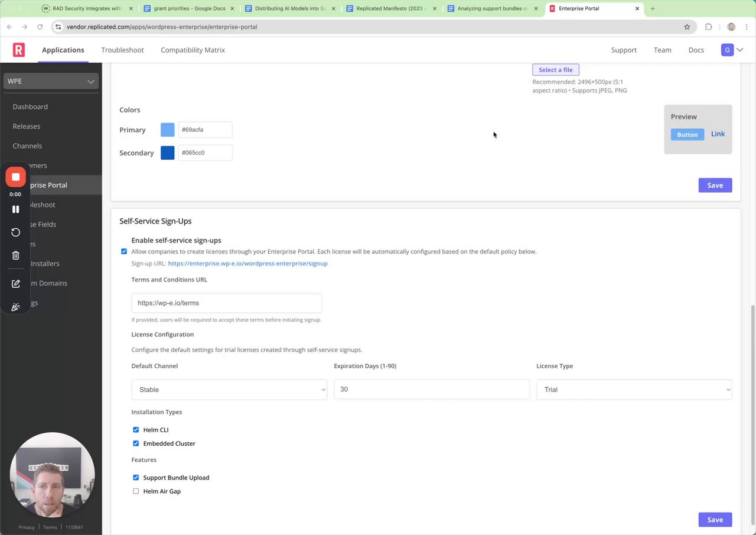Image resolution: width=756 pixels, height=535 pixels.
Task: Open the Privacy link
Action: click(27, 527)
